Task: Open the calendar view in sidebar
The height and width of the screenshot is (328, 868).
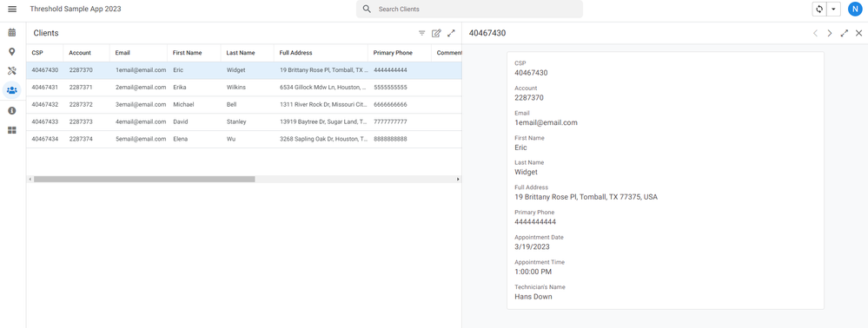Action: [11, 33]
